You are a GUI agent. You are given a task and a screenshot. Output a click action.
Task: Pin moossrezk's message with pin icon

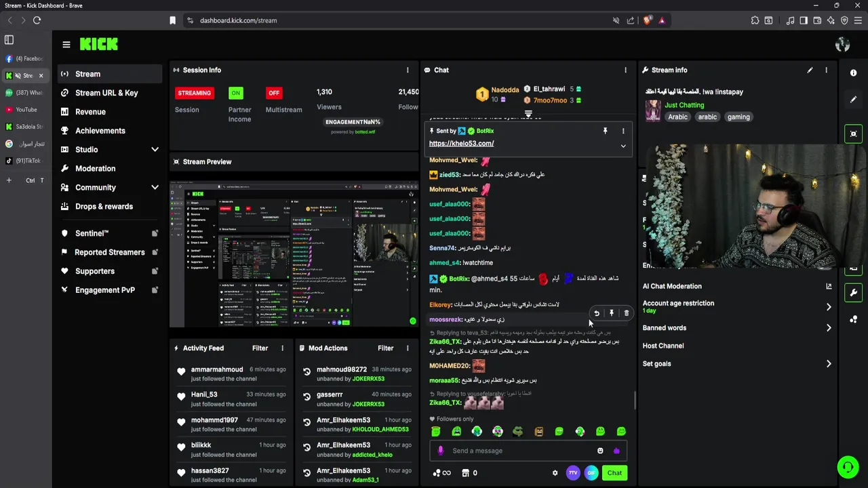(612, 313)
